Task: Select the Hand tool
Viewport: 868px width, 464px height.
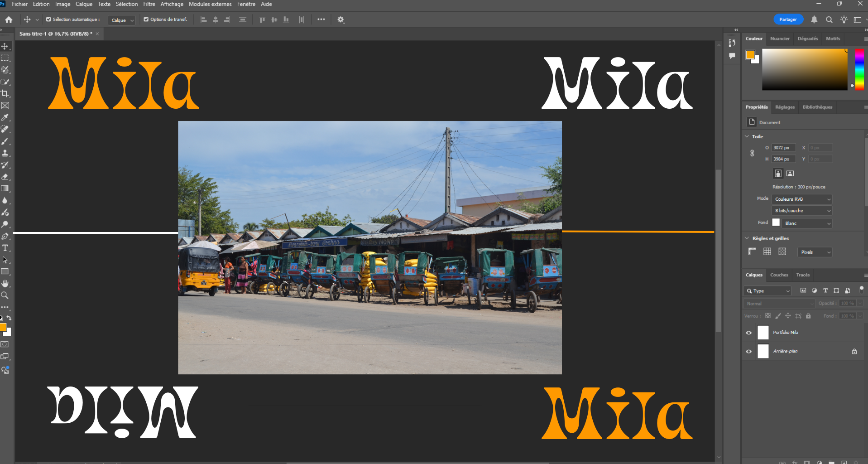Action: click(5, 284)
